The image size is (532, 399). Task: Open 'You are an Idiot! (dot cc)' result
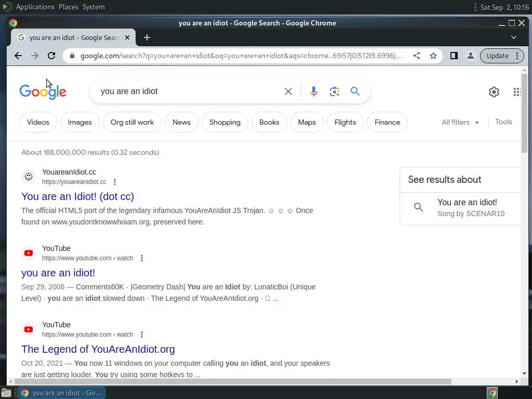[x=78, y=196]
